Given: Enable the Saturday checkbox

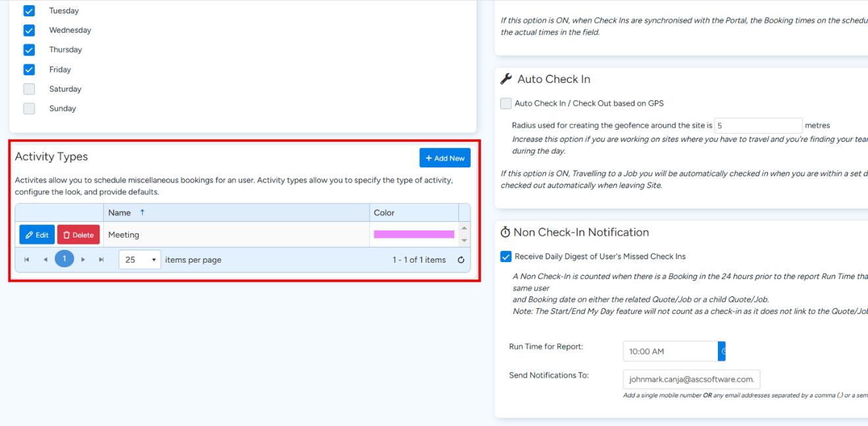Looking at the screenshot, I should point(29,89).
